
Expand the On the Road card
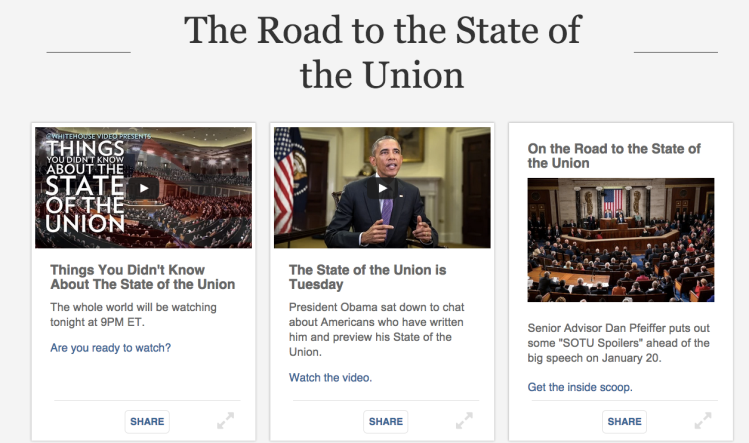coord(703,421)
